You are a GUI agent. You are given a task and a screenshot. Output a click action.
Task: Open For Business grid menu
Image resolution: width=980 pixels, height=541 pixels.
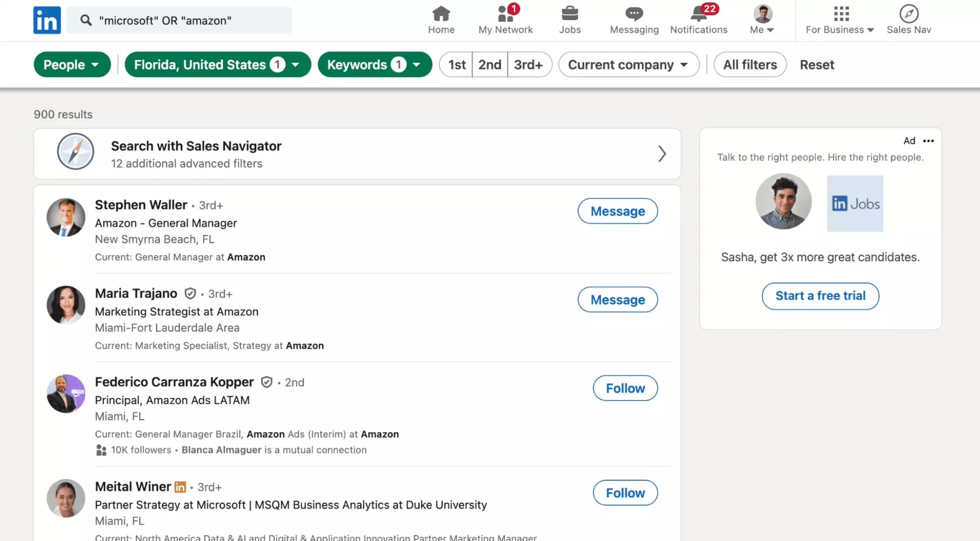[x=840, y=20]
